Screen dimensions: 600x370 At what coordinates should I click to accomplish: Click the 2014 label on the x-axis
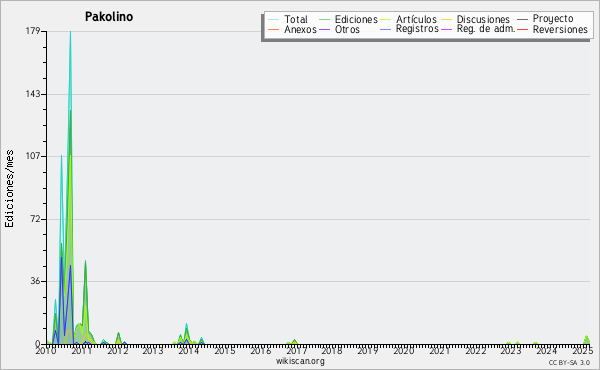coord(188,350)
